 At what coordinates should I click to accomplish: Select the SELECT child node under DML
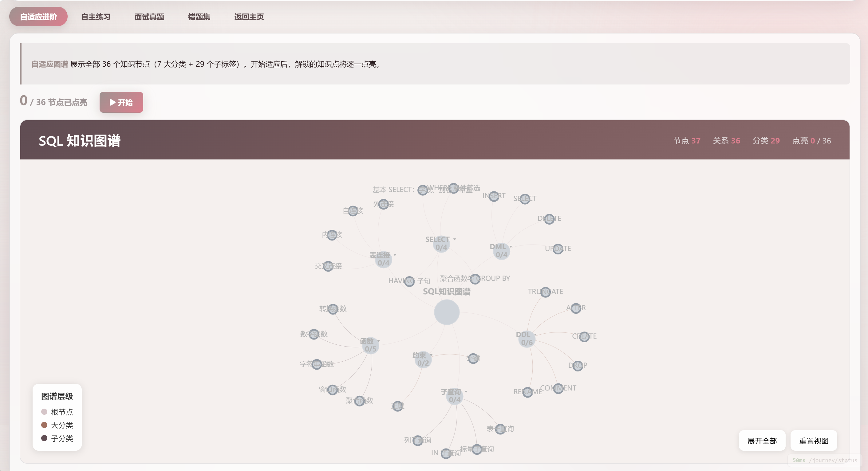tap(525, 199)
